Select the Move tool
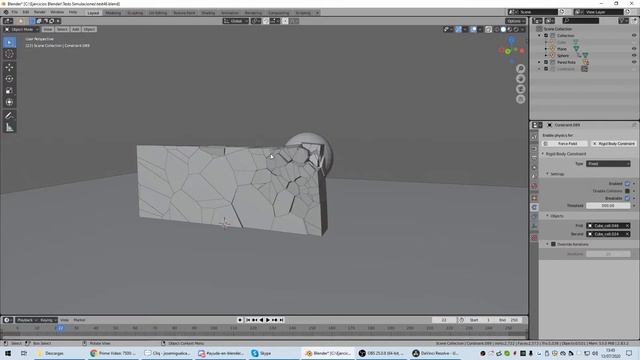This screenshot has height=360, width=640. [x=9, y=67]
